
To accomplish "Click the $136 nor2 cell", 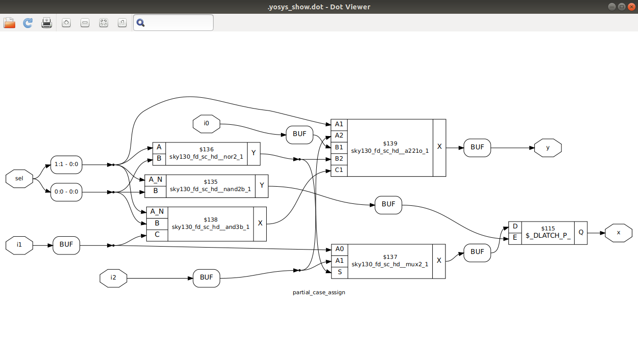I will (206, 153).
